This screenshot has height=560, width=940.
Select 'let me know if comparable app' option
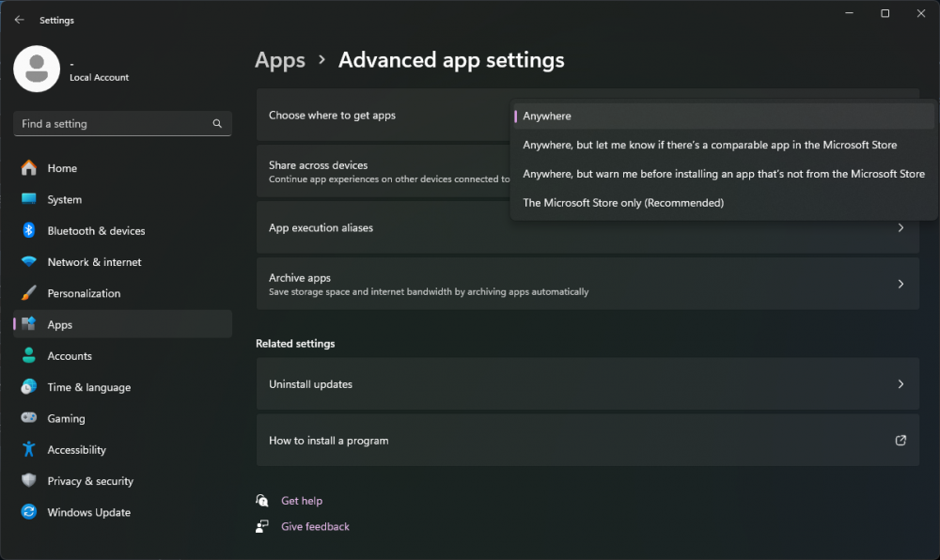(x=710, y=146)
